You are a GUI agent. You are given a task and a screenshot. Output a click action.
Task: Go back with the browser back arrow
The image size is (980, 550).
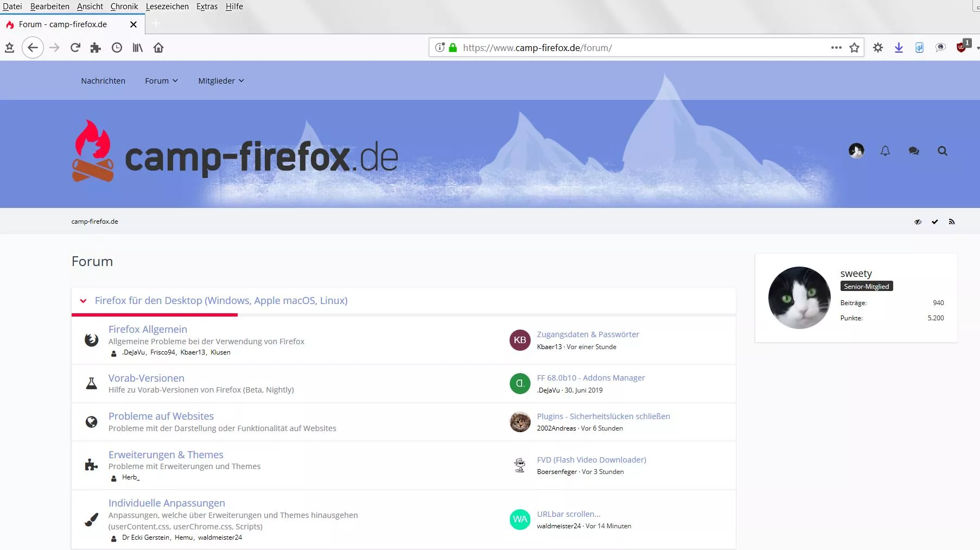[x=33, y=48]
